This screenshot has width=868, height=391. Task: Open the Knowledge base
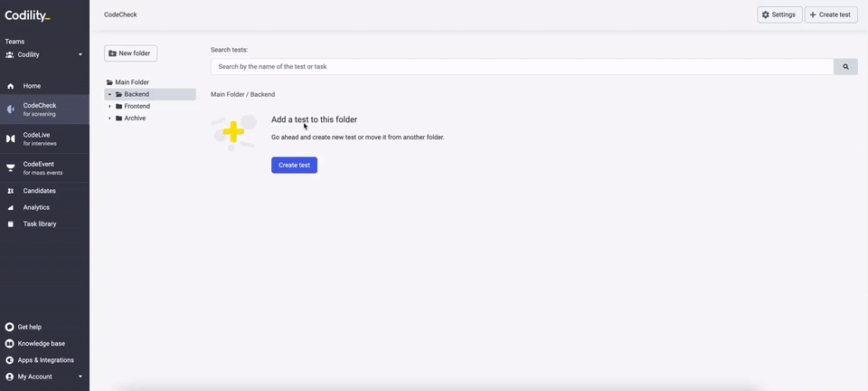(41, 344)
